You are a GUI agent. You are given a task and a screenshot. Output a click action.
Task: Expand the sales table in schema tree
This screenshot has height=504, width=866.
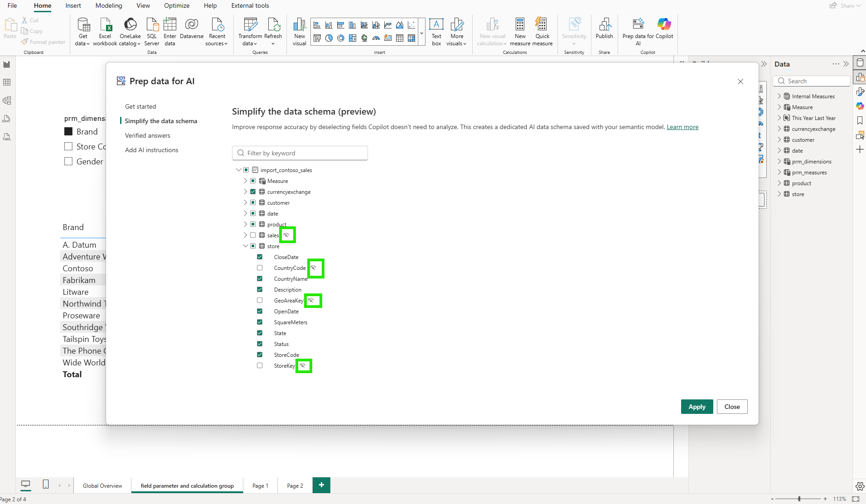[246, 235]
